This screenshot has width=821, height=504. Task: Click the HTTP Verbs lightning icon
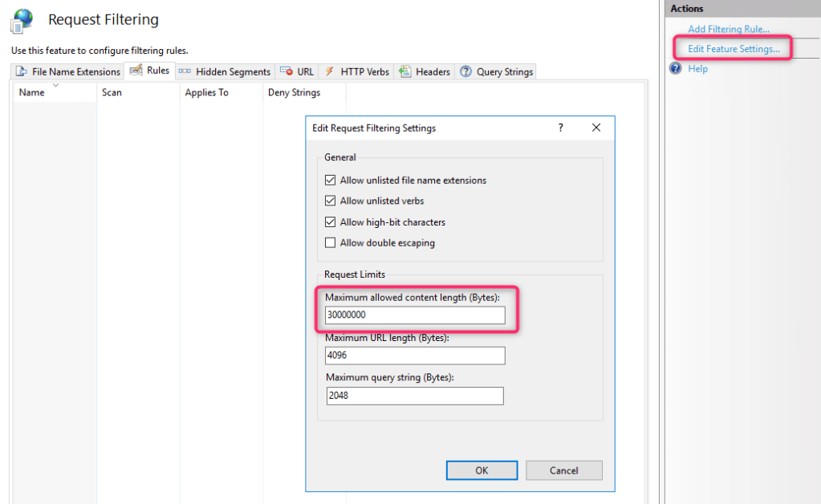click(329, 72)
